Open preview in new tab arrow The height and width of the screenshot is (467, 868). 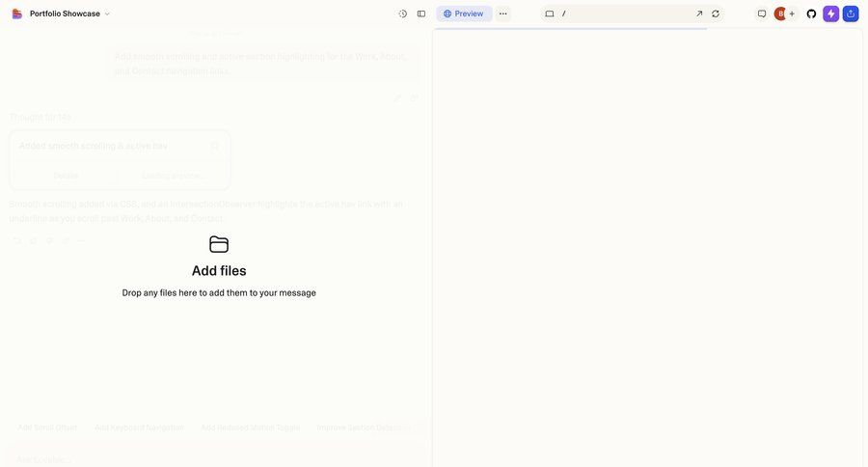point(699,14)
